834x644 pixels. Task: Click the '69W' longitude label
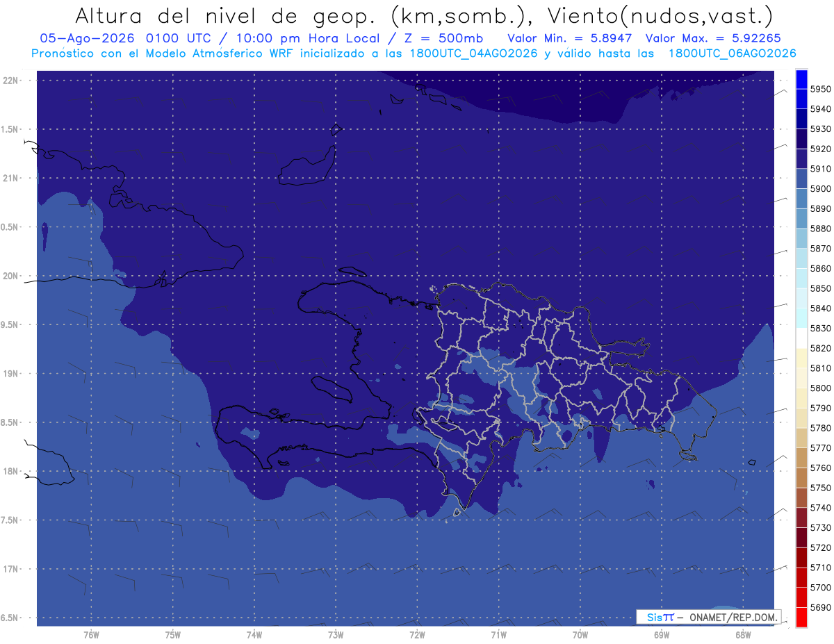[662, 635]
